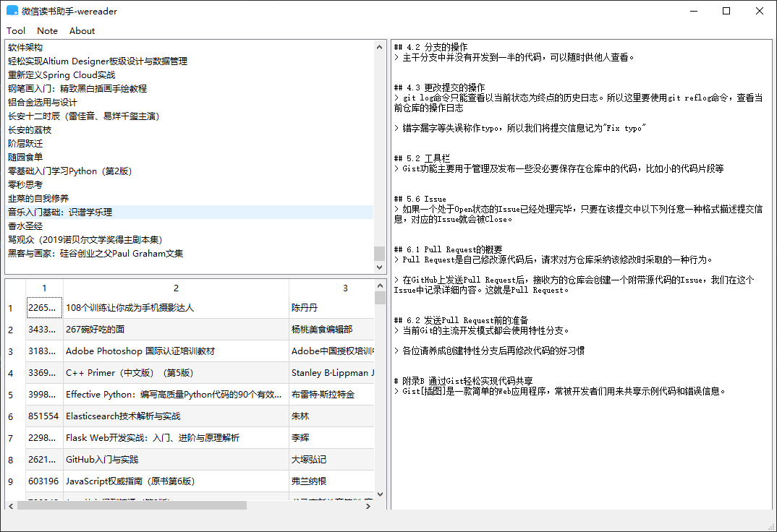Click cell 108个训练让你成为手机摄影达人
Image resolution: width=777 pixels, height=532 pixels.
176,308
